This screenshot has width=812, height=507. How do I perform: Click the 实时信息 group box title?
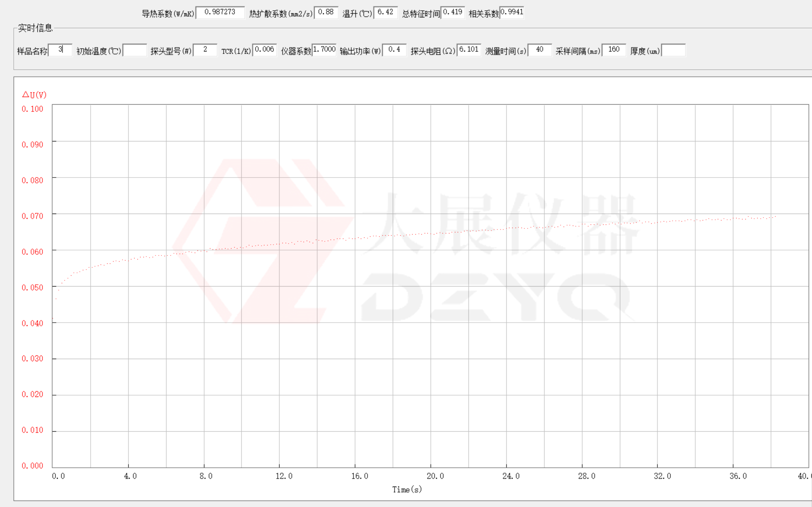pos(35,28)
